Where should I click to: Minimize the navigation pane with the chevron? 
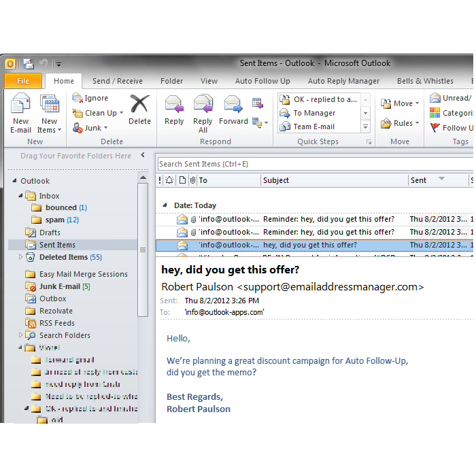(143, 155)
